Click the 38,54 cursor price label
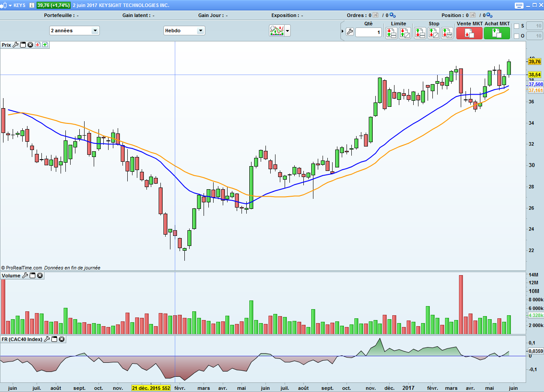 click(534, 75)
